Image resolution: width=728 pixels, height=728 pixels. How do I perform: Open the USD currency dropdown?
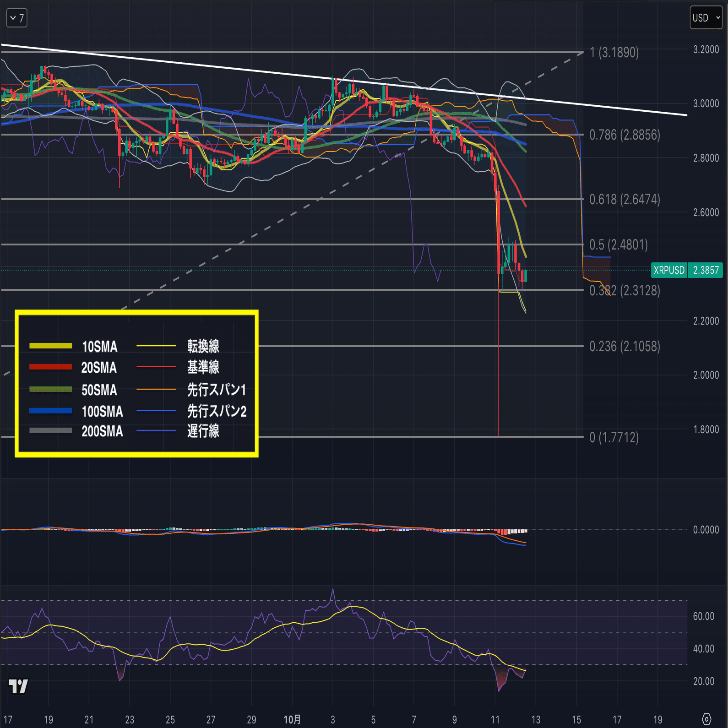click(x=706, y=18)
